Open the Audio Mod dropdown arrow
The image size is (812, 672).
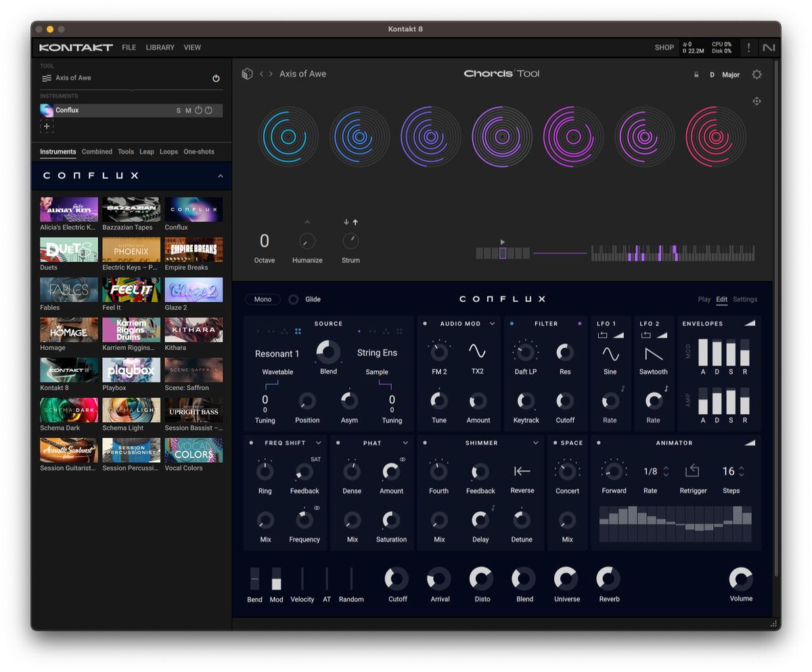click(492, 324)
